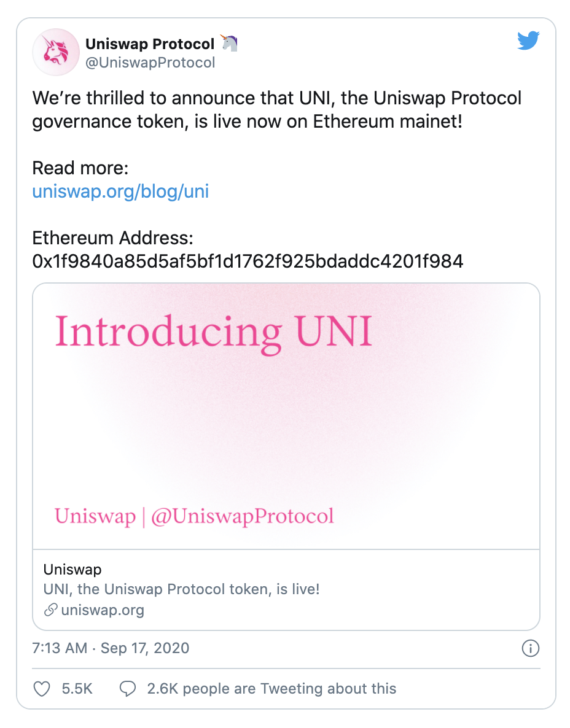This screenshot has width=570, height=728.
Task: View "2.6K people are Tweeting about this"
Action: point(271,689)
